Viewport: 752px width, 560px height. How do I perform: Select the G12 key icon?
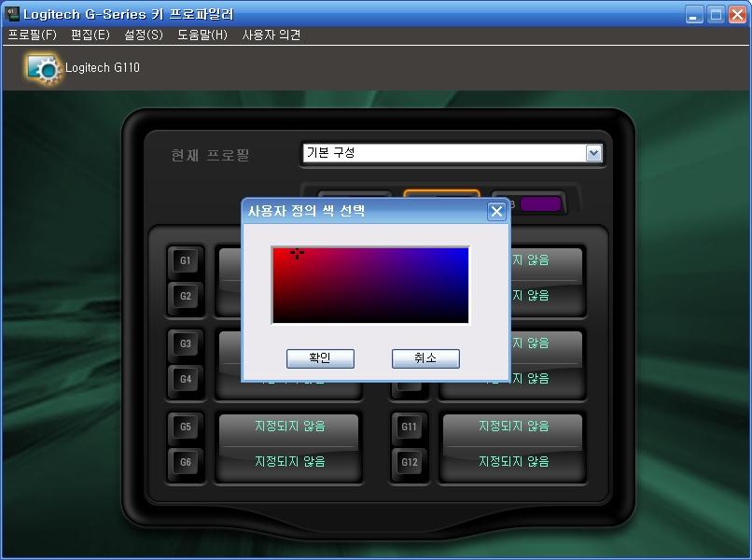pos(409,462)
